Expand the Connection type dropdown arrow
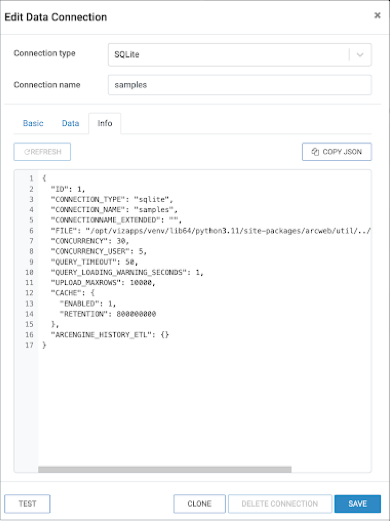Viewport: 390px width, 521px height. coord(360,54)
